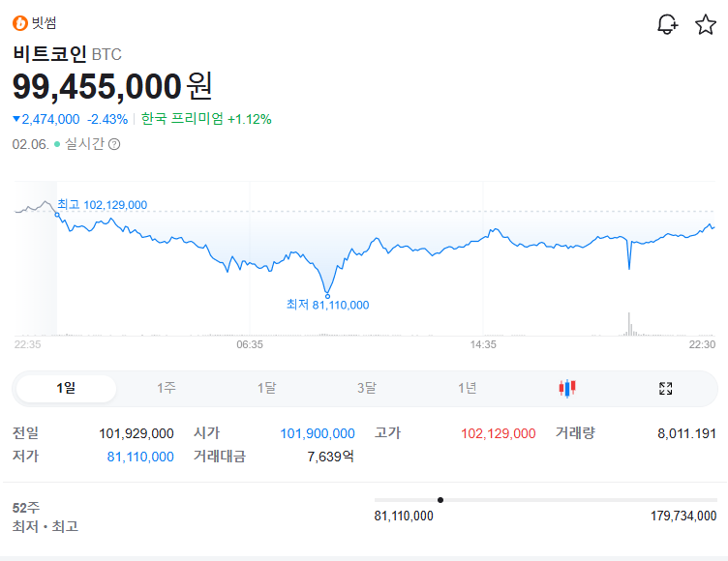
Task: Click the 거래량 value 8,011.191
Action: (x=686, y=433)
